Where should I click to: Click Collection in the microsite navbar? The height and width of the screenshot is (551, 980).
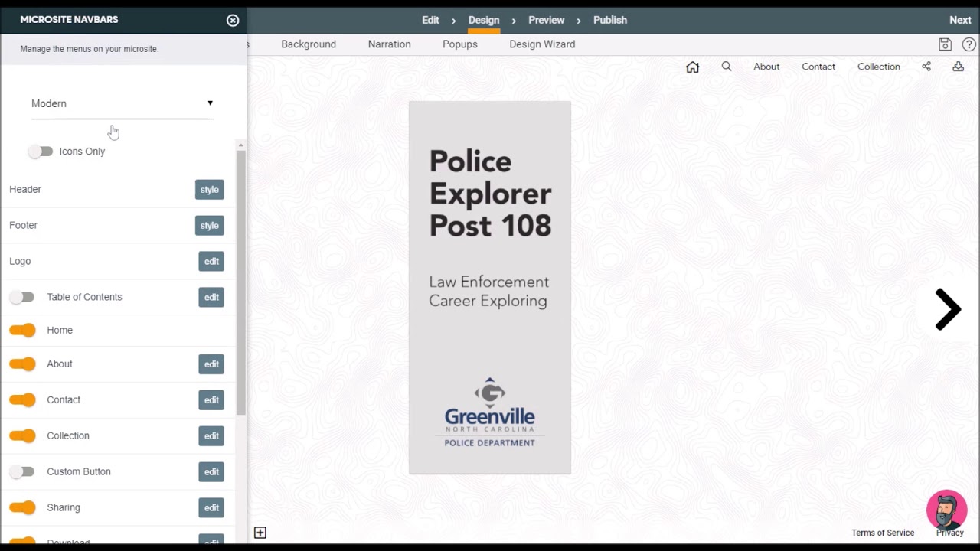[879, 67]
